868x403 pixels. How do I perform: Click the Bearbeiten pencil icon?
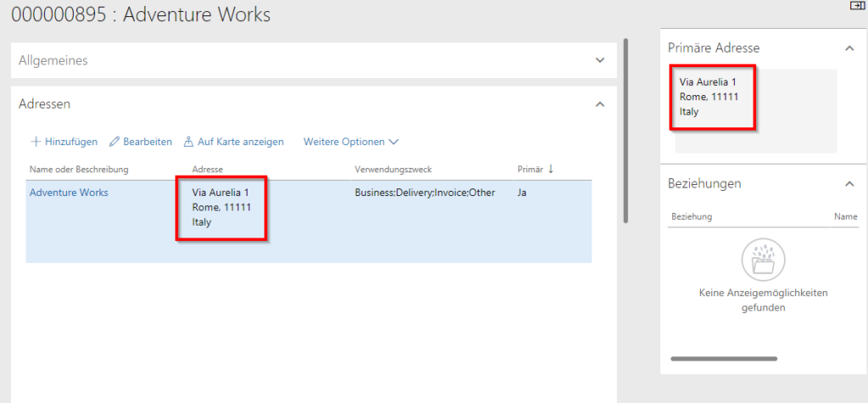[x=114, y=142]
